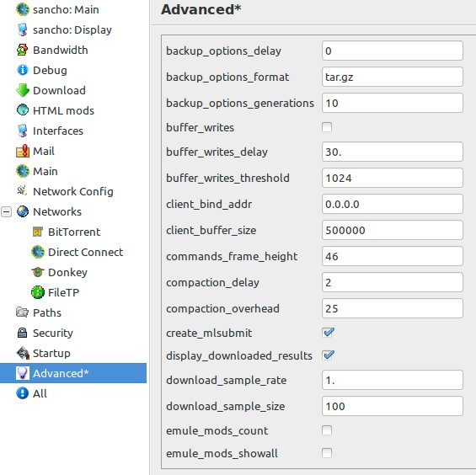Click the Bandwidth icon
This screenshot has width=476, height=475.
pos(23,50)
